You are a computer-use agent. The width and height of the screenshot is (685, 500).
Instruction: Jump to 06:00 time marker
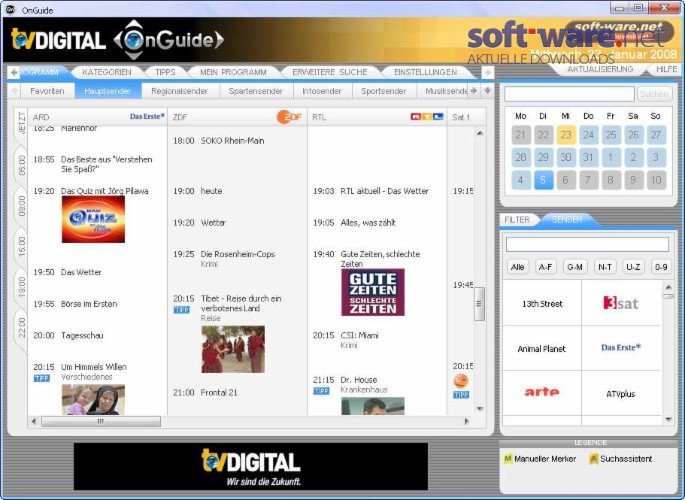pos(21,166)
